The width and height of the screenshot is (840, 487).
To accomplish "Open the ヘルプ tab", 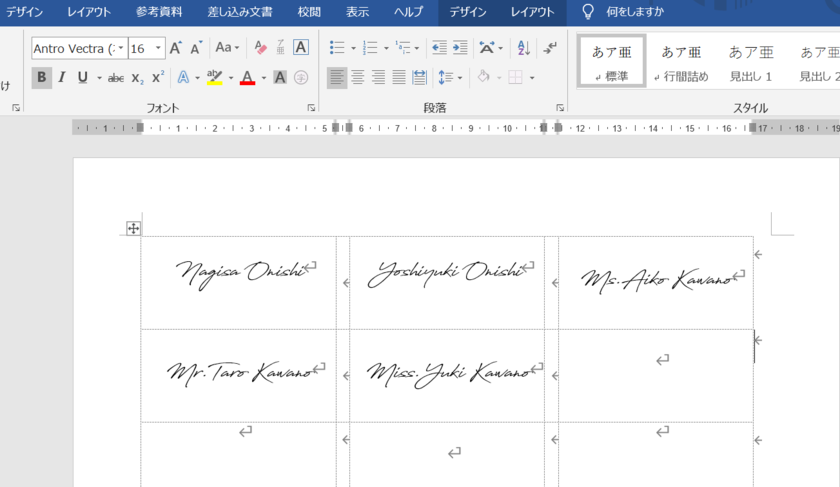I will [408, 12].
